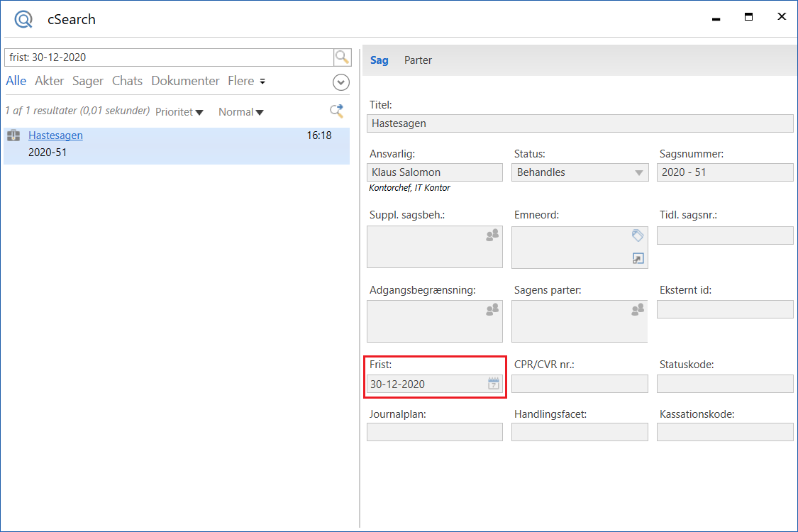
Task: Click people icon in Adgangsbegrænsning field
Action: 492,309
